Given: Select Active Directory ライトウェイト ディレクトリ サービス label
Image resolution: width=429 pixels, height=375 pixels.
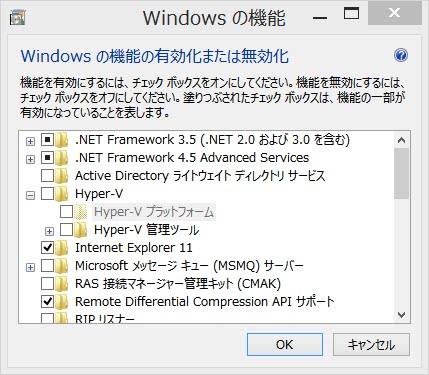Looking at the screenshot, I should 200,176.
